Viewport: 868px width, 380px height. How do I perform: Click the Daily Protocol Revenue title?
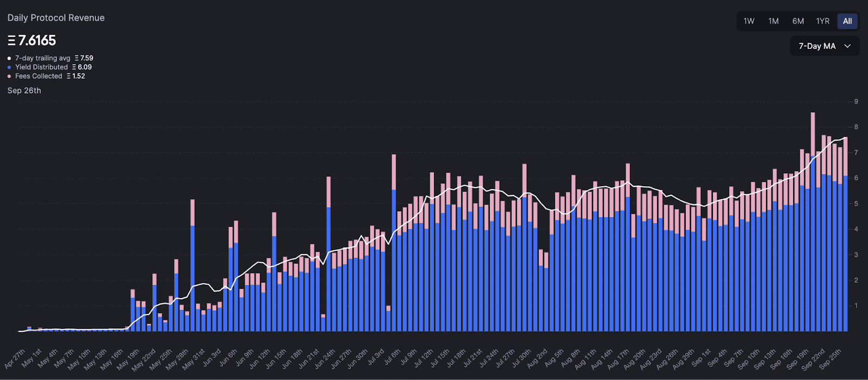coord(56,18)
